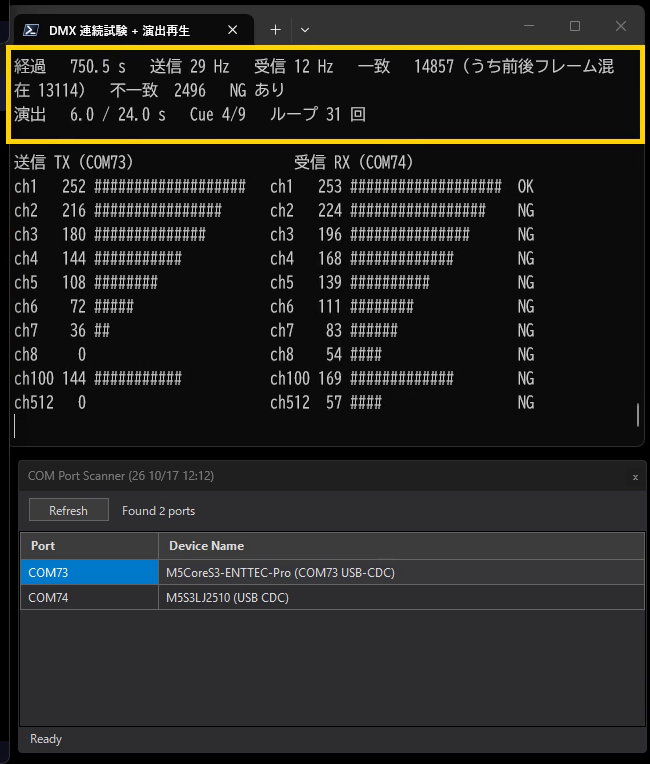Click the 不一致 2496 mismatch count
The width and height of the screenshot is (650, 764).
point(158,90)
